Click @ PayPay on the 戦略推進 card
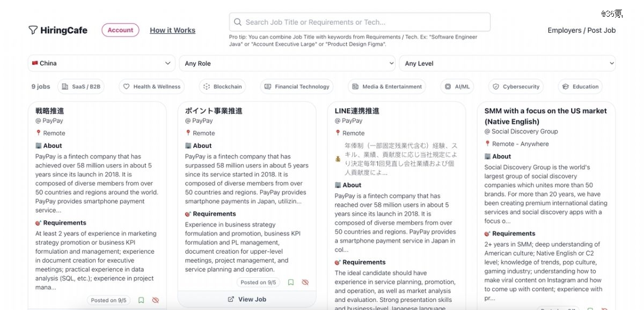Image resolution: width=644 pixels, height=310 pixels. point(49,121)
